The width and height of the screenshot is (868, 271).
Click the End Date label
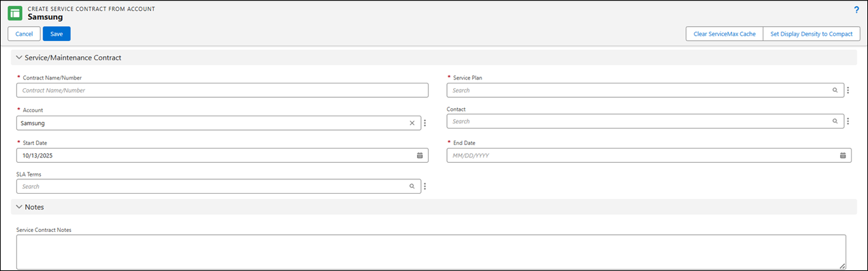(x=464, y=143)
